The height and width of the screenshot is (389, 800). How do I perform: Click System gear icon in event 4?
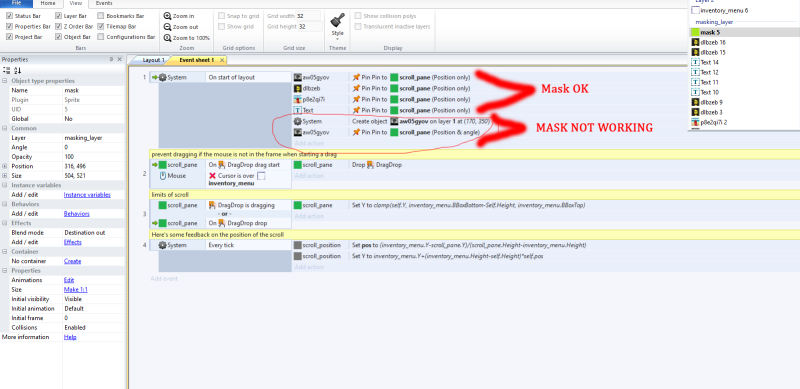[x=163, y=245]
